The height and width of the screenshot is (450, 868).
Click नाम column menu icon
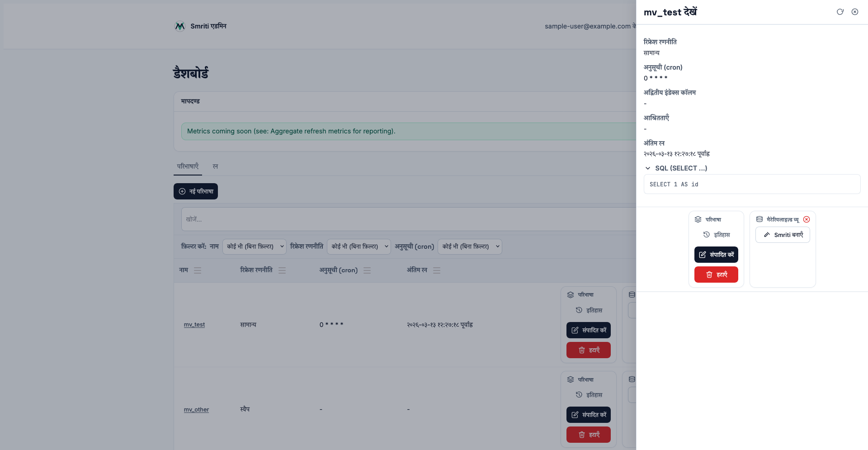198,270
